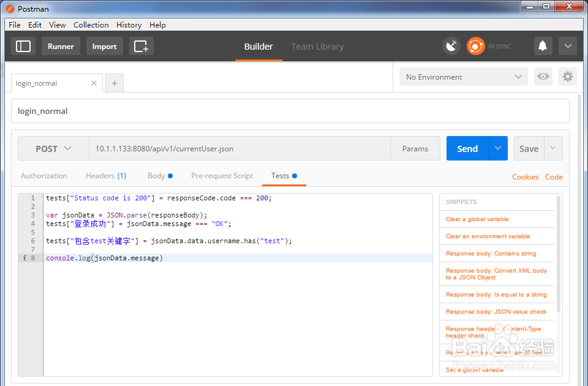
Task: Open the No Environment dropdown
Action: click(x=464, y=77)
